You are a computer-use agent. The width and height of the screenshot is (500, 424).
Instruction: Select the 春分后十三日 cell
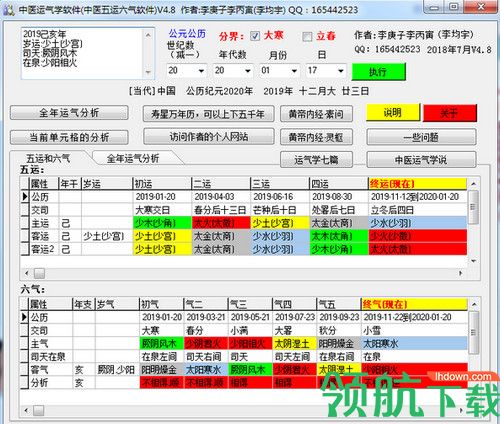(221, 210)
